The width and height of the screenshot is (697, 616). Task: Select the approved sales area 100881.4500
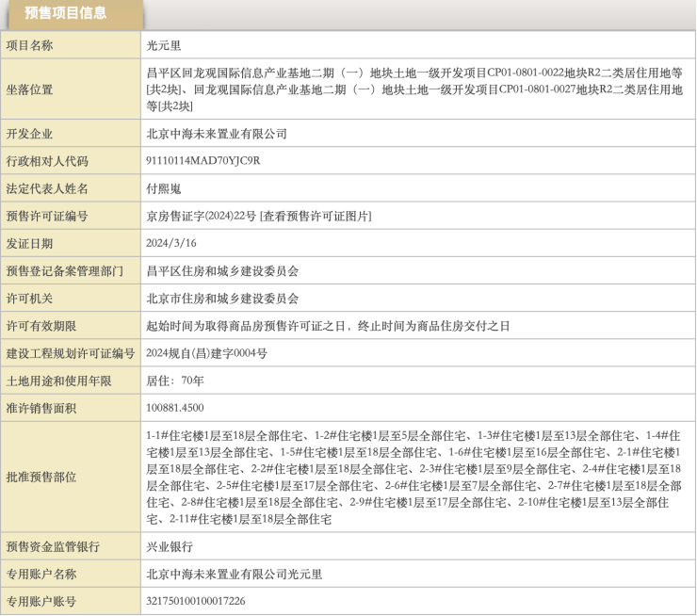click(x=175, y=408)
